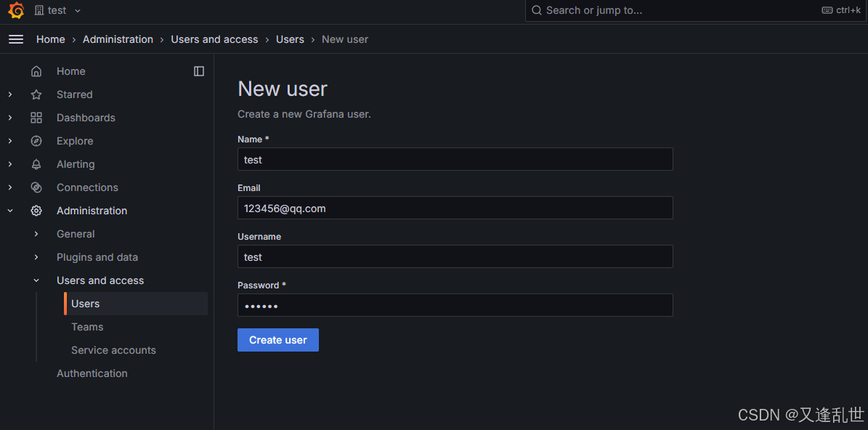Click the Starred star icon
This screenshot has height=430, width=868.
[x=36, y=94]
